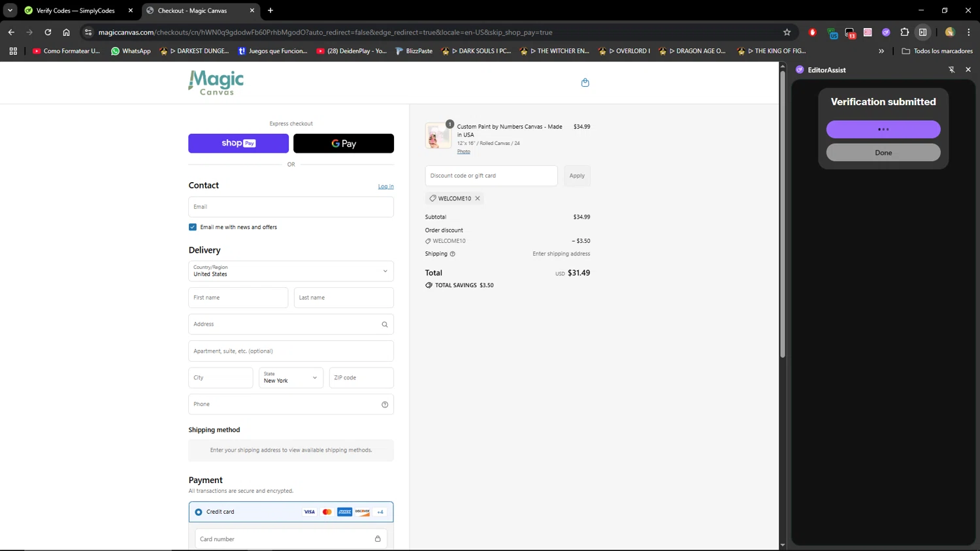Unpin the EditorAssist side panel
This screenshot has width=980, height=551.
(951, 70)
